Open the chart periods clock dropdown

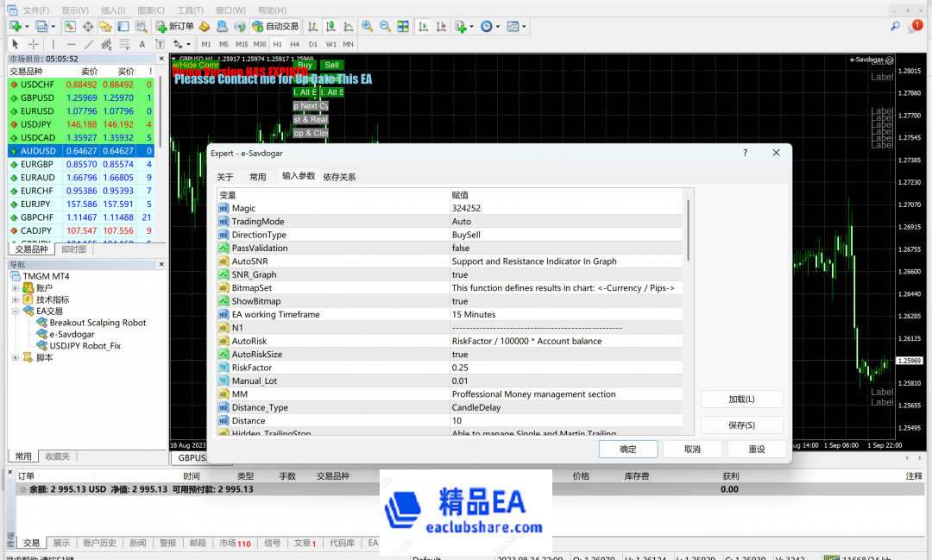pyautogui.click(x=489, y=27)
